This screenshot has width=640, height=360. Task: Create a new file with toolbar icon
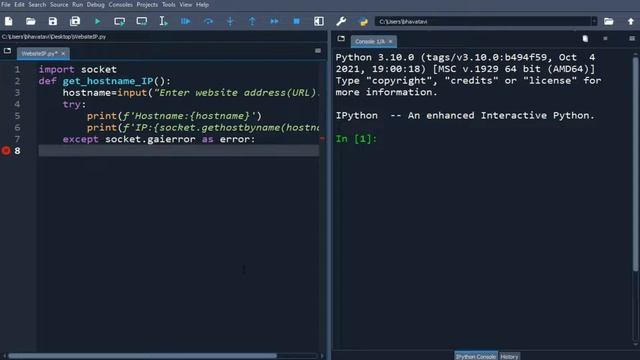click(9, 21)
